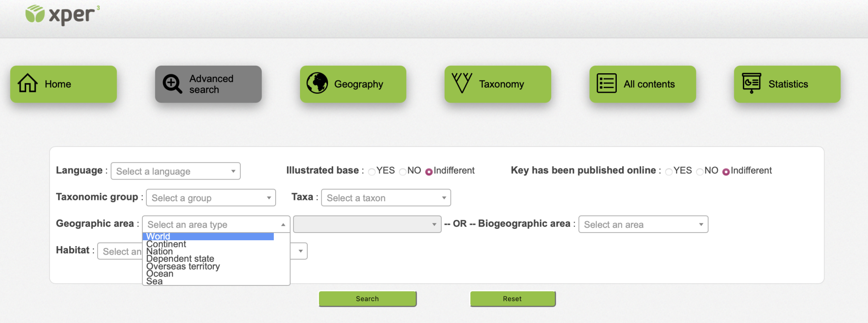Choose Continent from the area type list

[166, 244]
